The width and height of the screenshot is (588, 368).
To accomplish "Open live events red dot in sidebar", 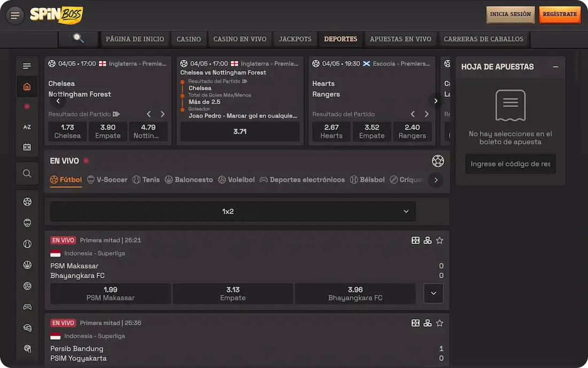I will pos(27,106).
